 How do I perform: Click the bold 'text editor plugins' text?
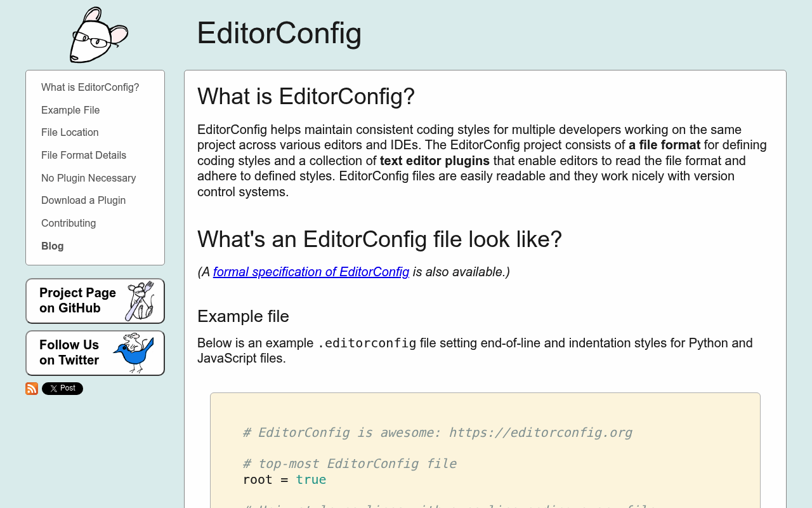click(435, 161)
